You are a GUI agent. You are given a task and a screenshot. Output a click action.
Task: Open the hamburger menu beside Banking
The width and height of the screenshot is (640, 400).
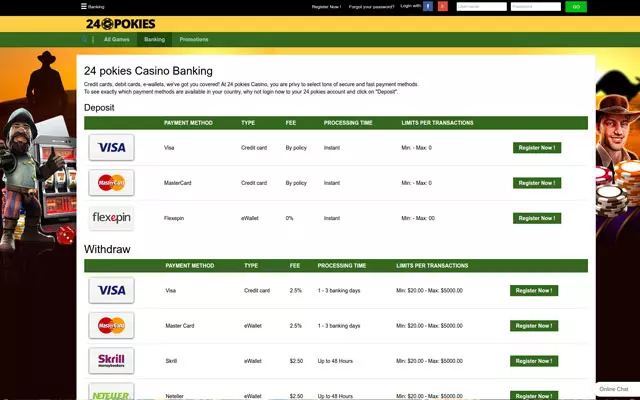84,6
